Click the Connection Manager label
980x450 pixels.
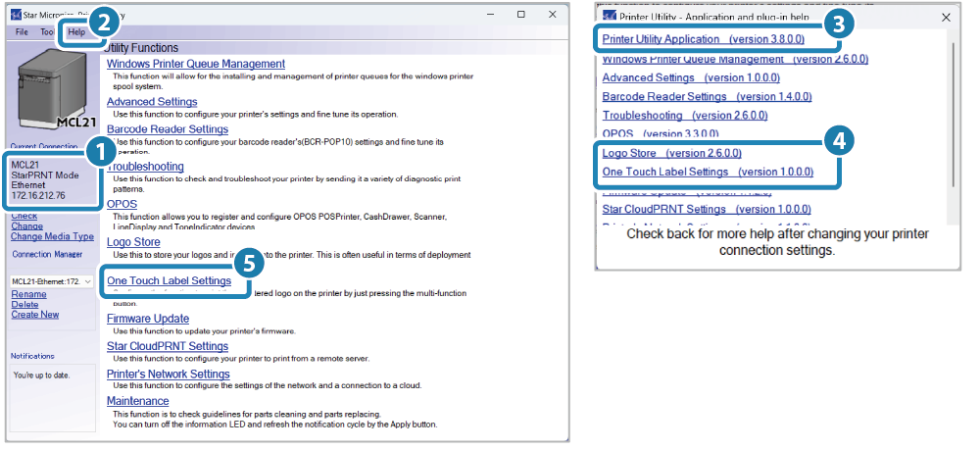tap(47, 255)
